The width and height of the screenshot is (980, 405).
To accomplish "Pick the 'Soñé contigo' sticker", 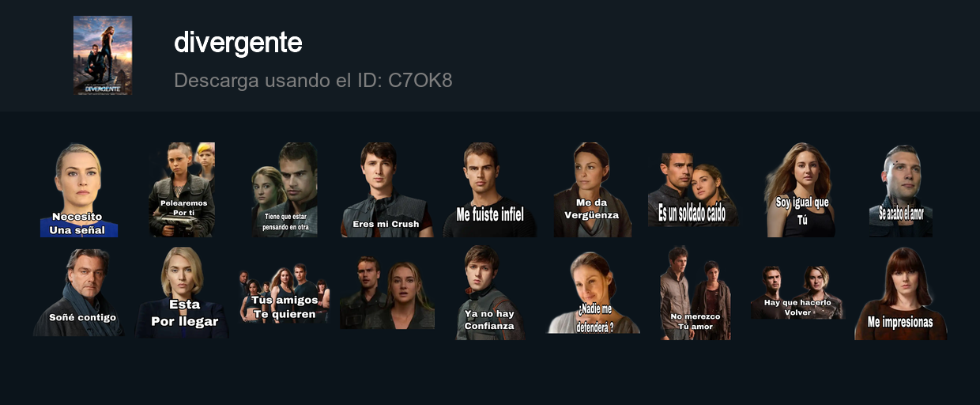I will point(79,293).
